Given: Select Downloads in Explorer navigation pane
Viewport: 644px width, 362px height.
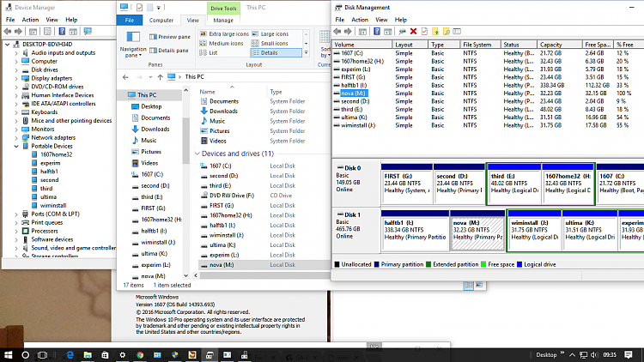Looking at the screenshot, I should tap(155, 129).
